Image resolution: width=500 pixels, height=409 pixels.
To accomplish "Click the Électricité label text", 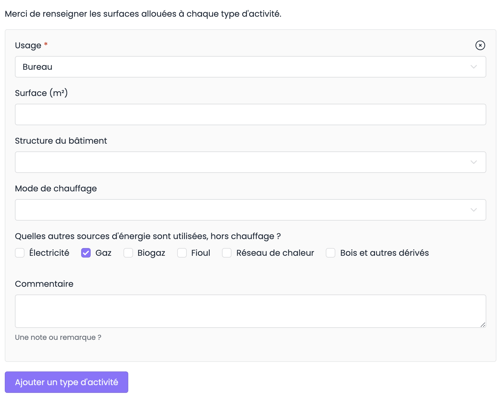I will (x=49, y=253).
